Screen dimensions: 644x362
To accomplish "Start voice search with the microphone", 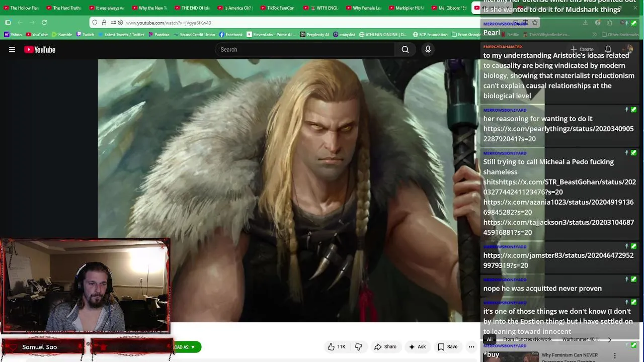I will pos(428,49).
